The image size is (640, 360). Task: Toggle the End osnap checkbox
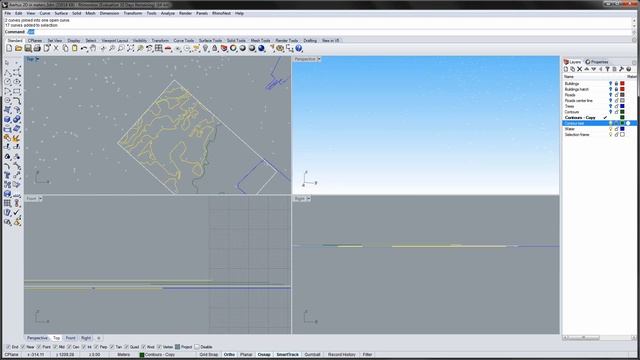(x=8, y=347)
